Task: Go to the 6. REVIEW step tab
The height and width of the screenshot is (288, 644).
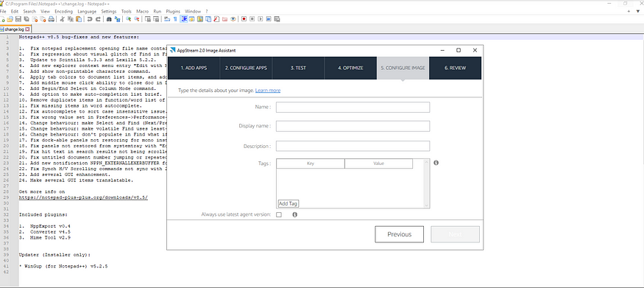Action: coord(455,68)
